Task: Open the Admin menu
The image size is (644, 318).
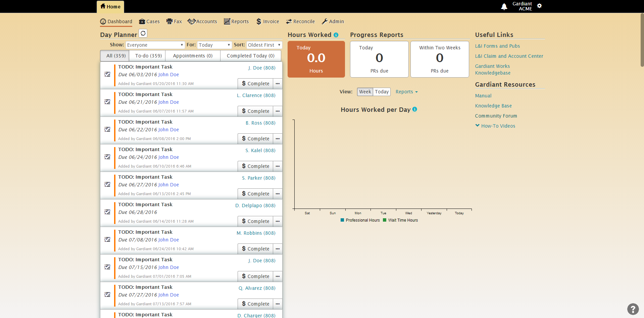Action: 333,21
